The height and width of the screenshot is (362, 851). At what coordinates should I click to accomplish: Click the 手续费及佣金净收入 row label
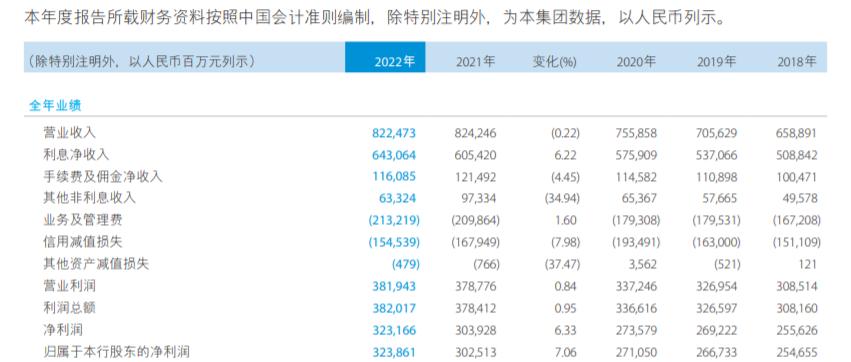click(103, 176)
